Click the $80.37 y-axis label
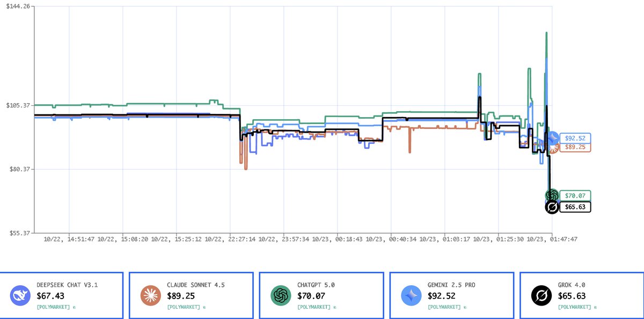644x319 pixels. point(19,169)
